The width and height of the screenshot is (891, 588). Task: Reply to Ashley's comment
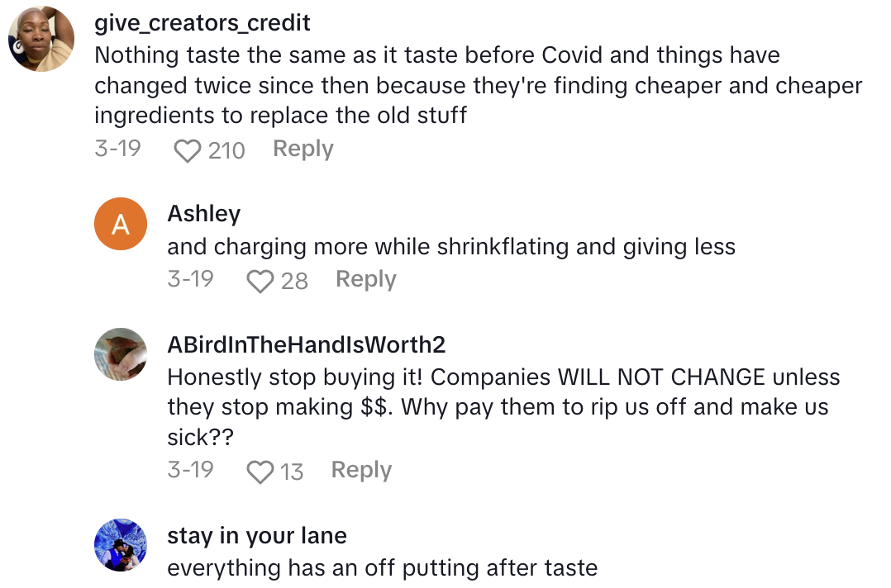[365, 279]
